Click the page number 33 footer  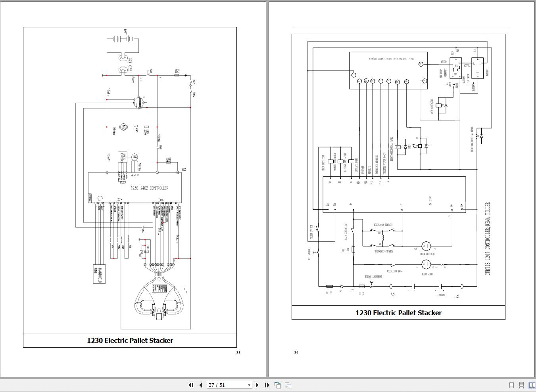pos(238,353)
